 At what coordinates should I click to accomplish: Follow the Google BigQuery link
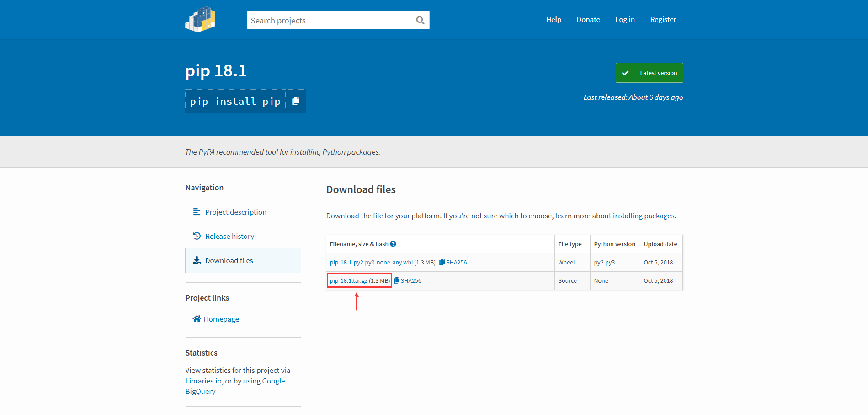click(235, 386)
